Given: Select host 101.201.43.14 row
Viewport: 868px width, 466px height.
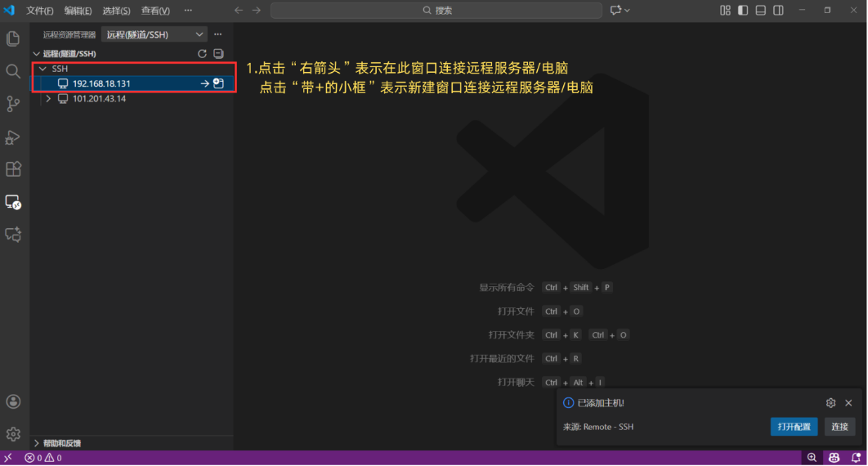Looking at the screenshot, I should tap(132, 98).
